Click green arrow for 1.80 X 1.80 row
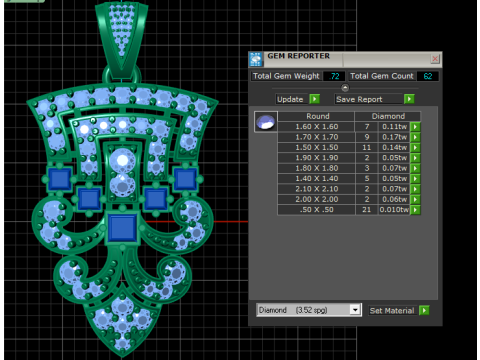This screenshot has width=480, height=360. coord(415,168)
